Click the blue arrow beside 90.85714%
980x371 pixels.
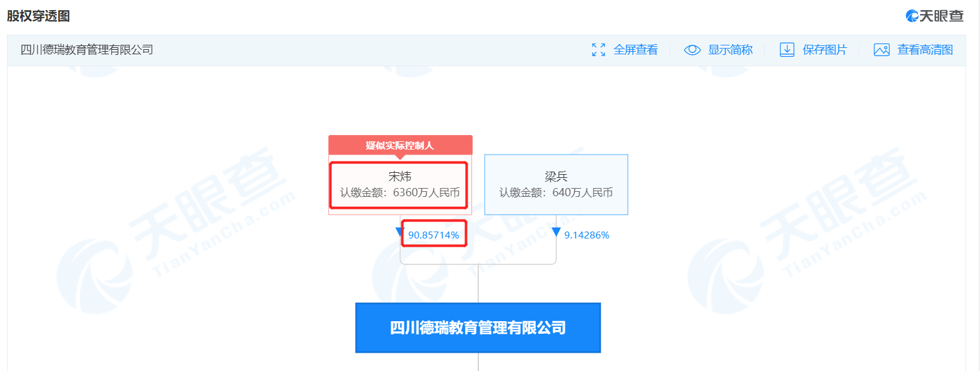(399, 232)
